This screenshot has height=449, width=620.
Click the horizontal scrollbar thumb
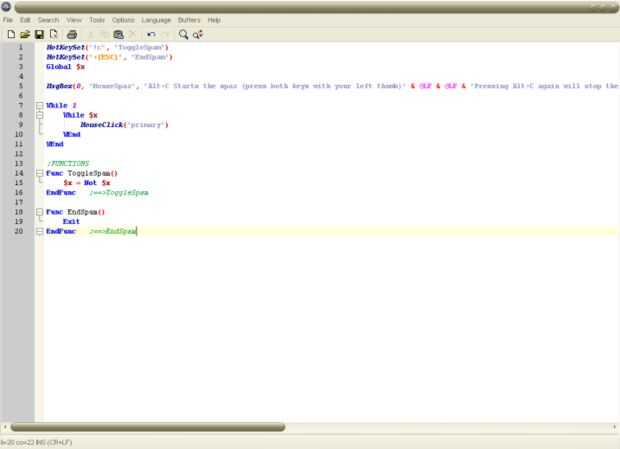148,427
